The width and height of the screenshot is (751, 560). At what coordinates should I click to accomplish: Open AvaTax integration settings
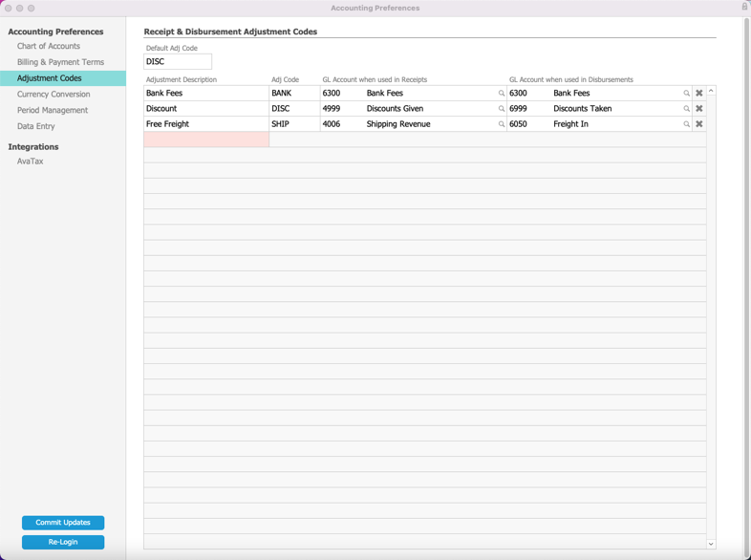click(31, 161)
